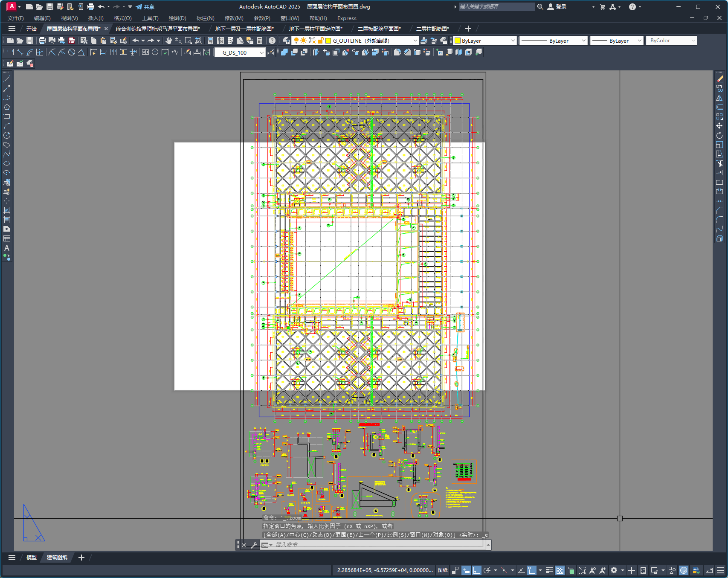Toggle lineweight display in status bar
Screen dimensions: 728x578
549,570
